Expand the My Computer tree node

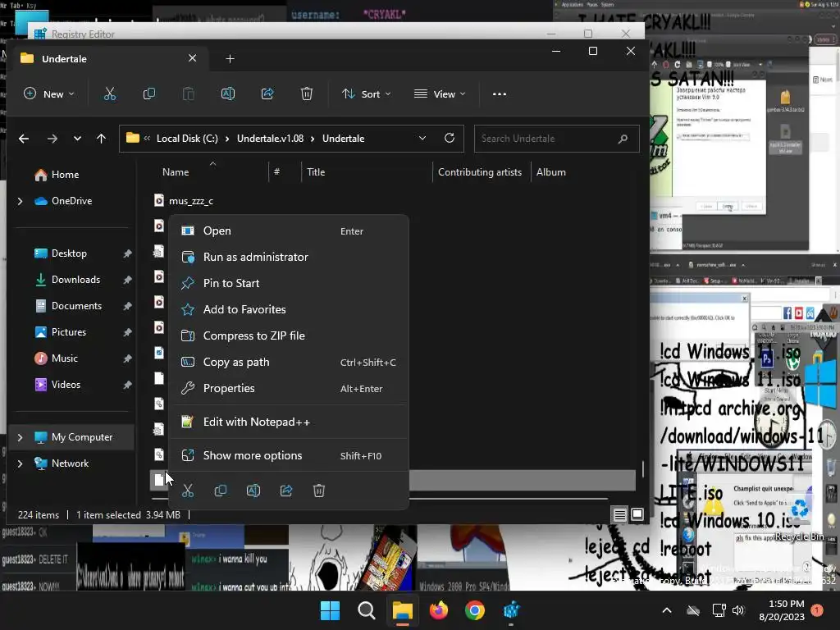coord(20,438)
